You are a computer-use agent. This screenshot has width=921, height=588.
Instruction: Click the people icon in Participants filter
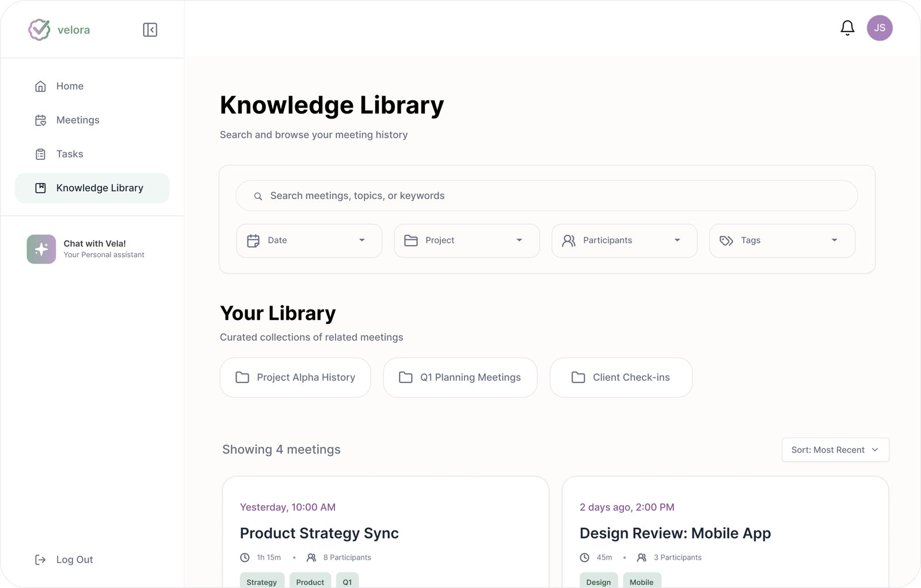point(569,240)
